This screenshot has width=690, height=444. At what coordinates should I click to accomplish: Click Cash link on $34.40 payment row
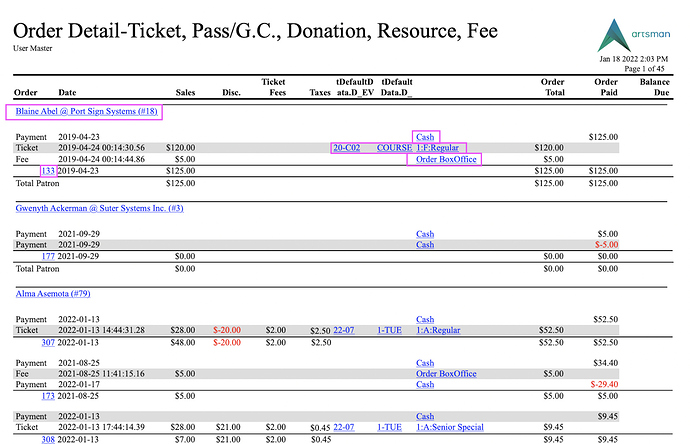(425, 363)
